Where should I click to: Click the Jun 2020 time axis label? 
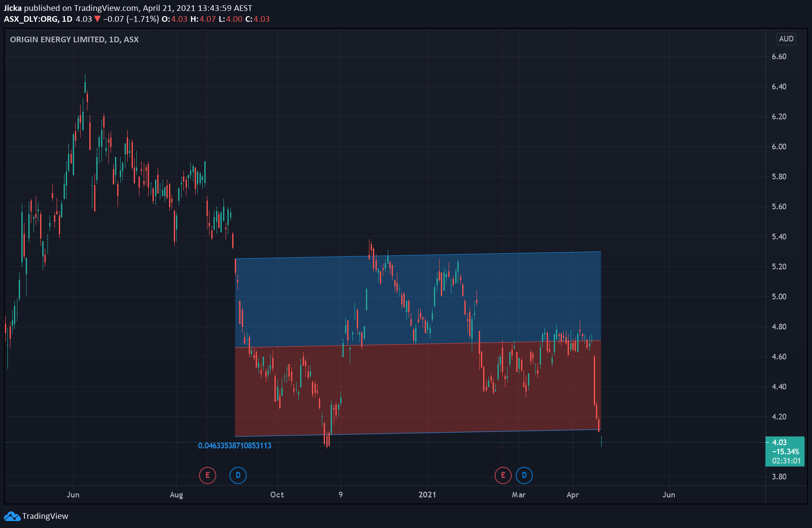point(73,495)
